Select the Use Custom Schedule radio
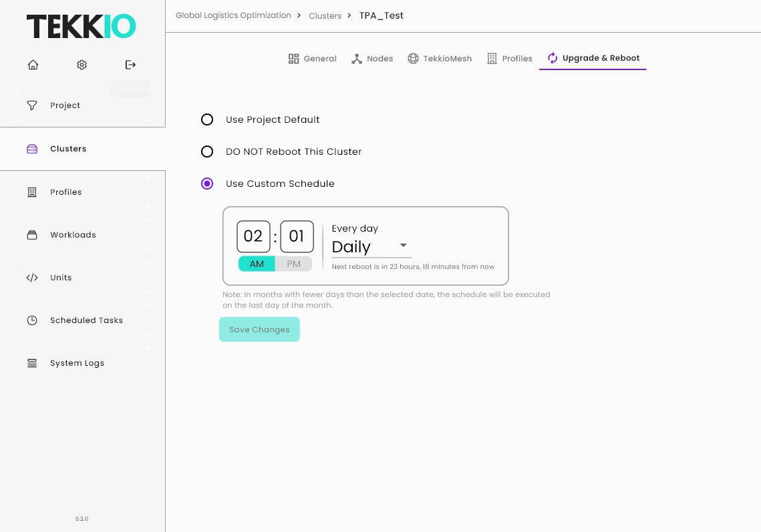Image resolution: width=761 pixels, height=532 pixels. [x=207, y=184]
